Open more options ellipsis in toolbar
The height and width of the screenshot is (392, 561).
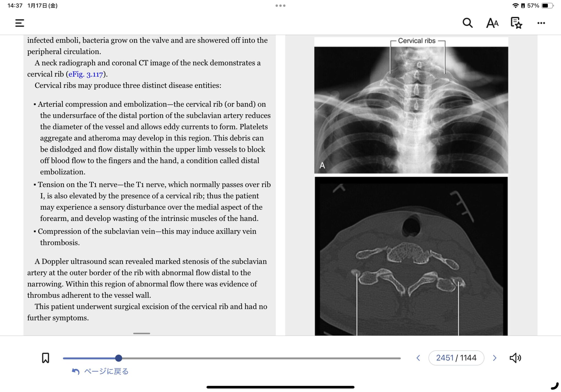(x=541, y=23)
